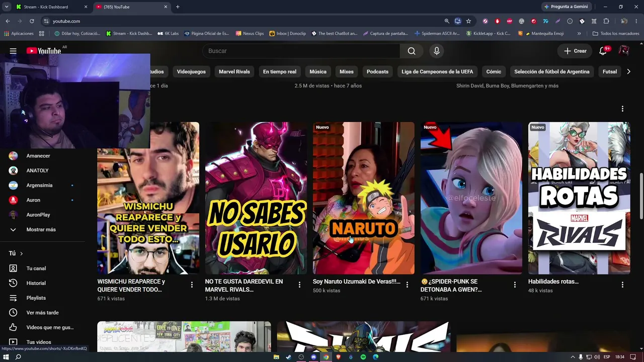Show more topic chips with right arrow
The height and width of the screenshot is (362, 644).
628,71
